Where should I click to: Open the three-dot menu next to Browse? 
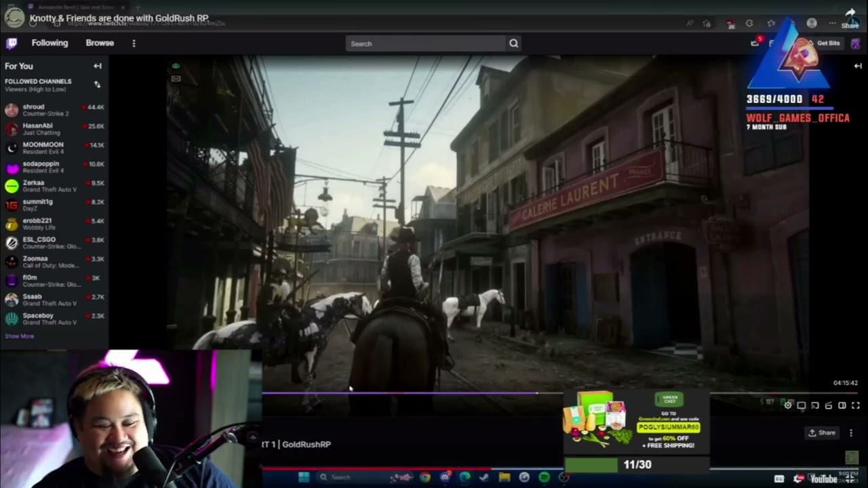pos(134,43)
